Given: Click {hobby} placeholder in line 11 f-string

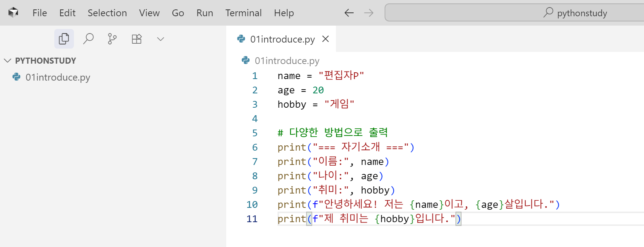Looking at the screenshot, I should point(394,219).
